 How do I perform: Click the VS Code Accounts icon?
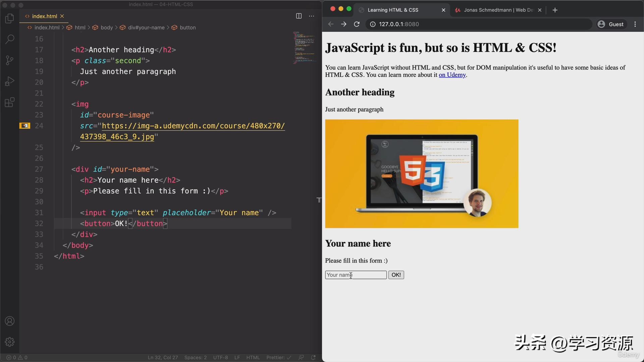pos(9,321)
